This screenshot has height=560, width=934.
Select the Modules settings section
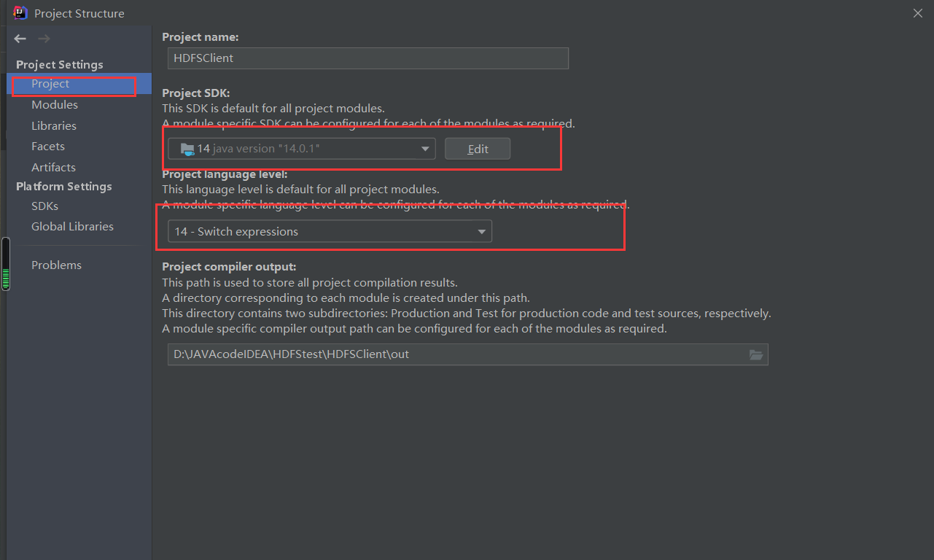click(x=55, y=104)
